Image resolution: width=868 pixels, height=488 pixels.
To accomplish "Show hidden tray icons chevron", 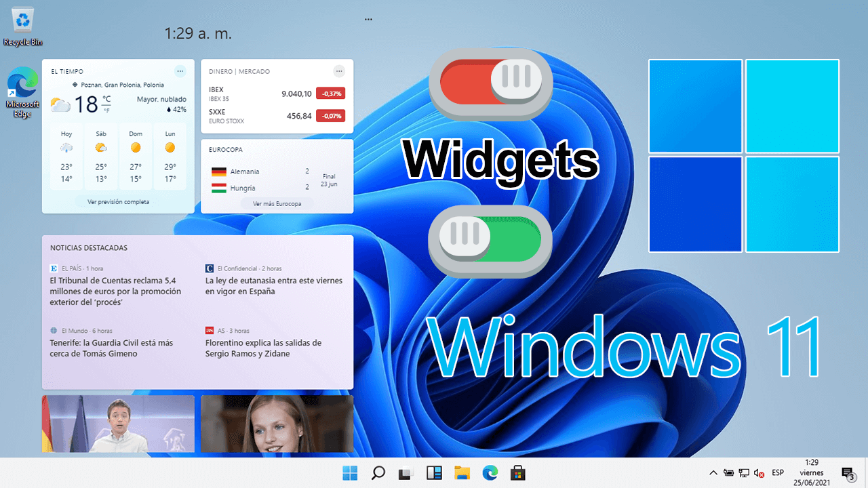I will [713, 473].
